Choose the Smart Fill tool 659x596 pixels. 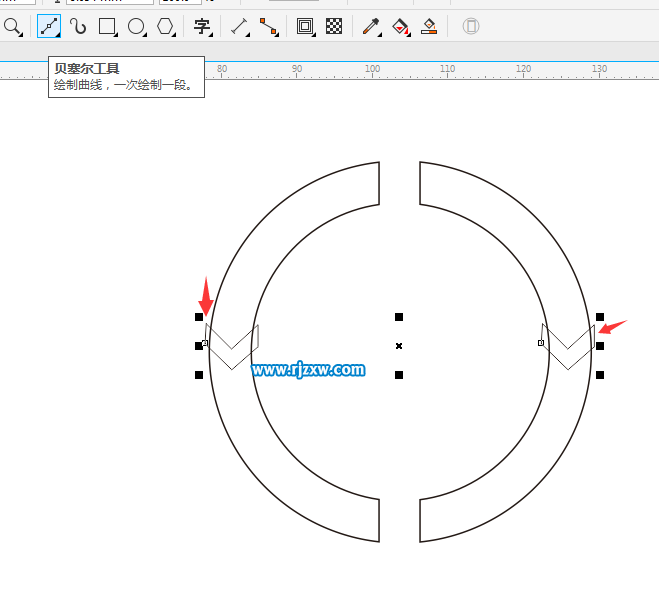(x=429, y=27)
